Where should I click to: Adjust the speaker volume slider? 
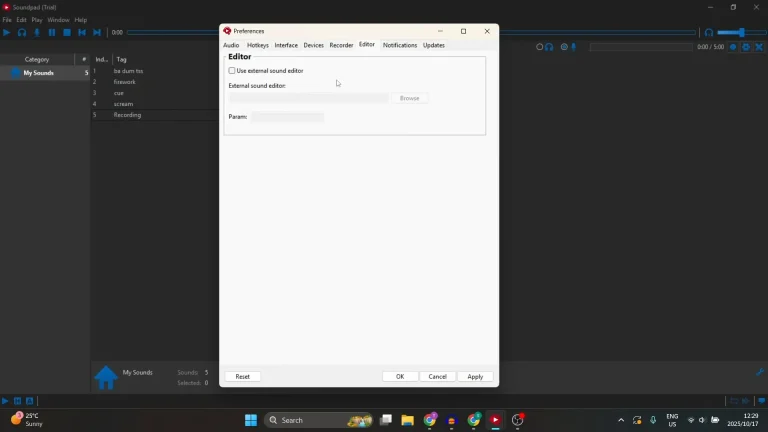(x=741, y=33)
